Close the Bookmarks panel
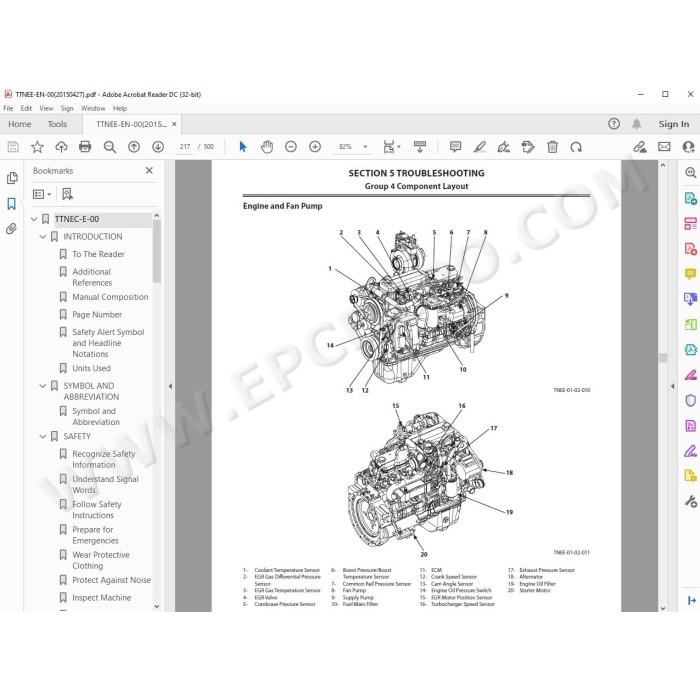 coord(149,170)
